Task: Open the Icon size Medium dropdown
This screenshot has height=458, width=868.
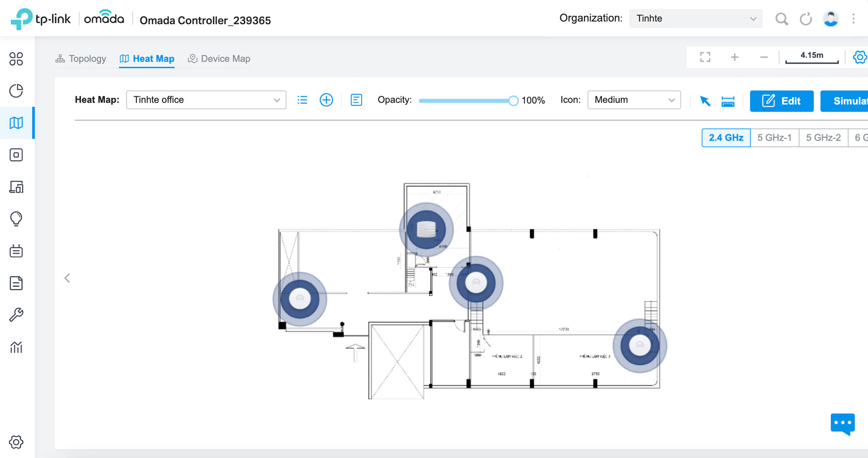Action: click(634, 100)
